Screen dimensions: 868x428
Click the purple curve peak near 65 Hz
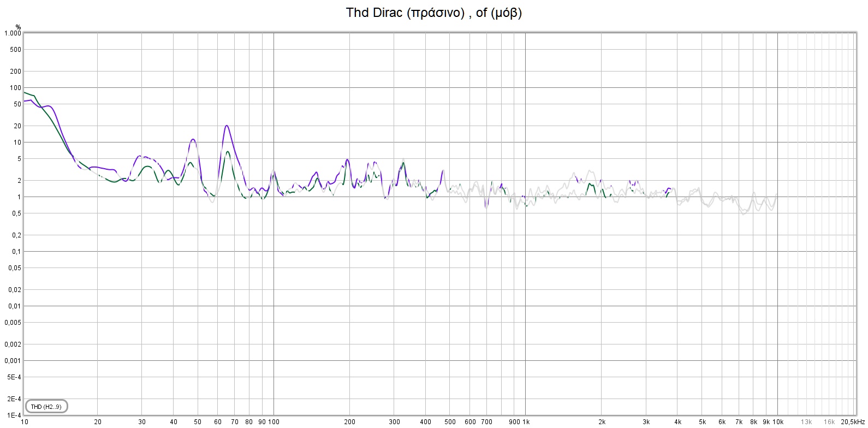click(x=227, y=126)
